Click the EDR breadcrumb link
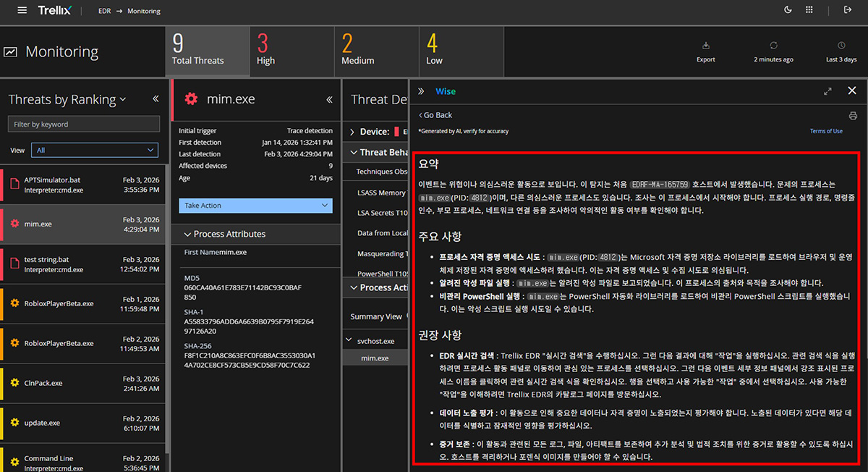868x472 pixels. tap(104, 11)
